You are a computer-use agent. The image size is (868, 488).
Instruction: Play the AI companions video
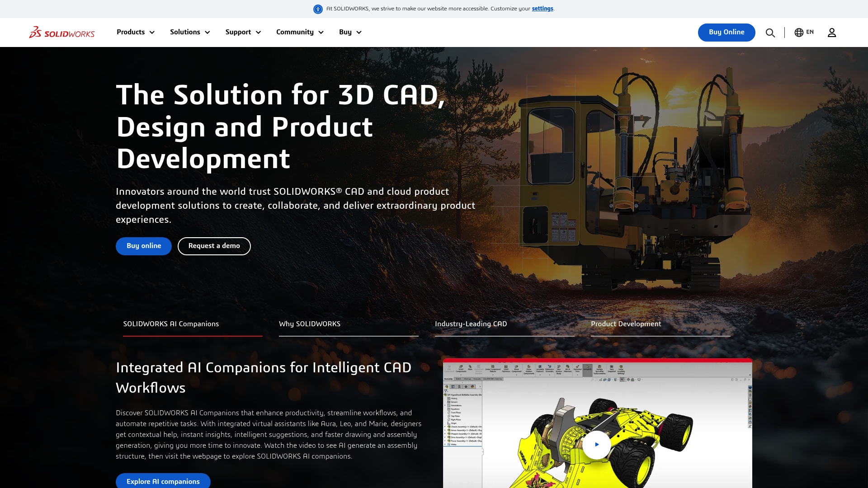click(597, 445)
